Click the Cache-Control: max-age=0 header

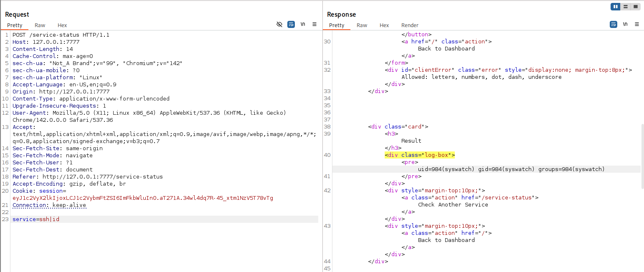tap(53, 56)
